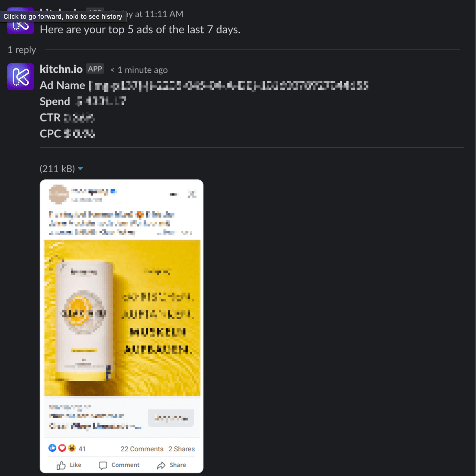This screenshot has height=476, width=476.
Task: Click the APP badge beside kitchn.io
Action: 95,69
